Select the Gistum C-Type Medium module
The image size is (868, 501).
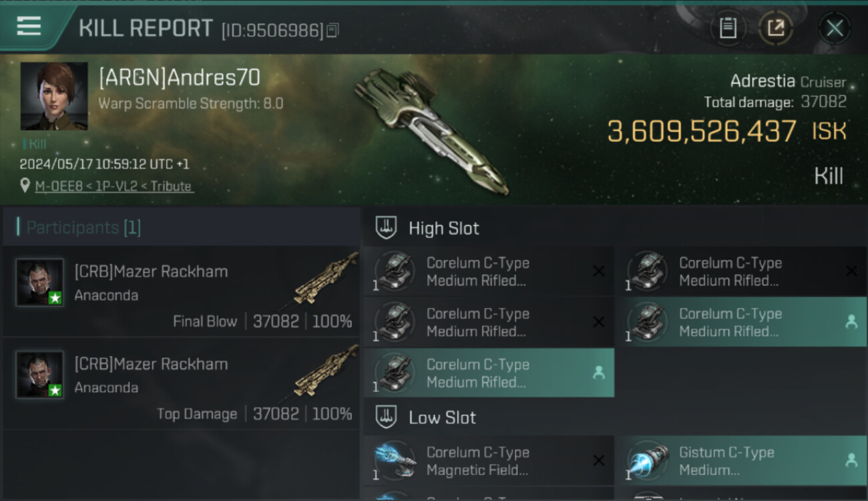click(741, 461)
